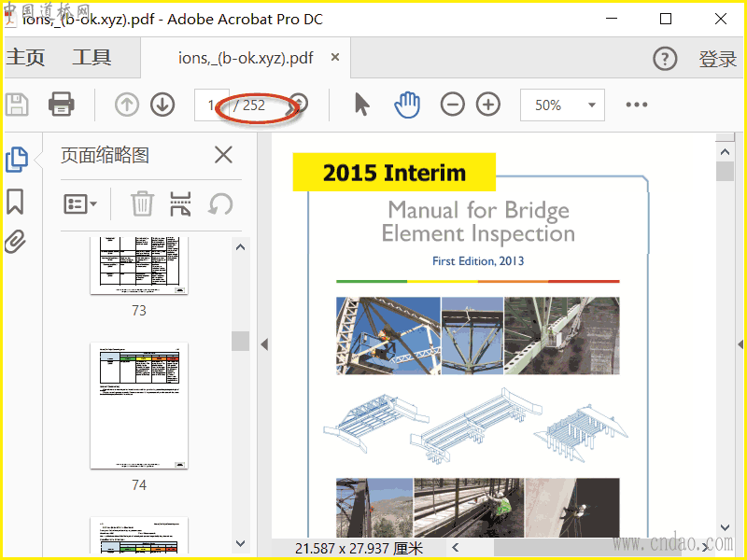747x560 pixels.
Task: Zoom out with the minus button
Action: click(x=452, y=105)
